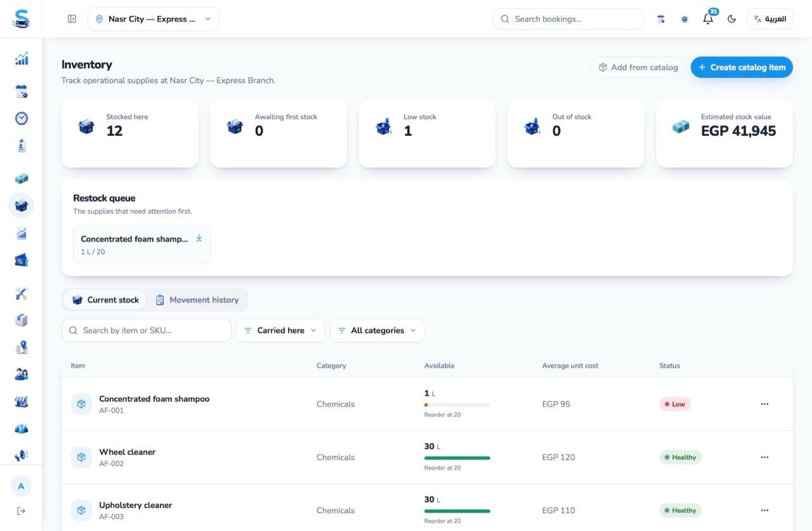
Task: Click the 'Add from catalog' button
Action: 638,67
